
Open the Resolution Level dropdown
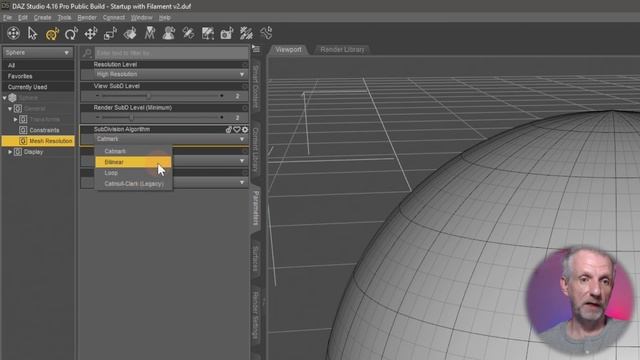point(164,74)
